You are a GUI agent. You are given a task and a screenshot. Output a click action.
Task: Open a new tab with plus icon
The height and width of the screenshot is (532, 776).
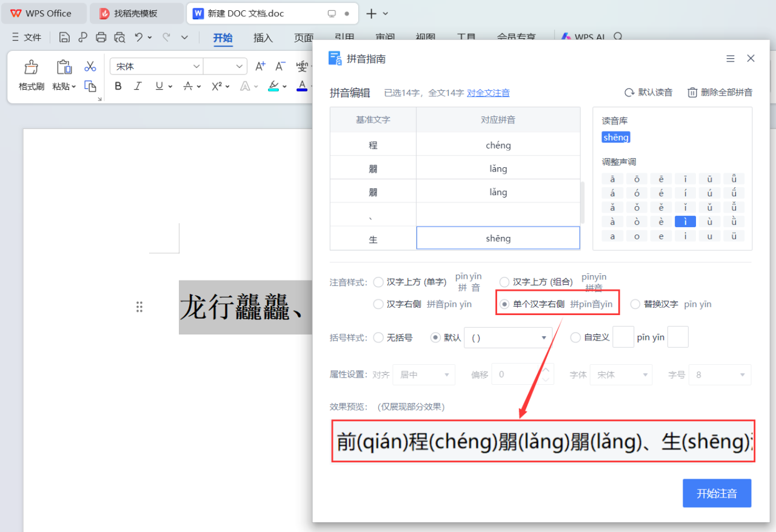tap(372, 13)
